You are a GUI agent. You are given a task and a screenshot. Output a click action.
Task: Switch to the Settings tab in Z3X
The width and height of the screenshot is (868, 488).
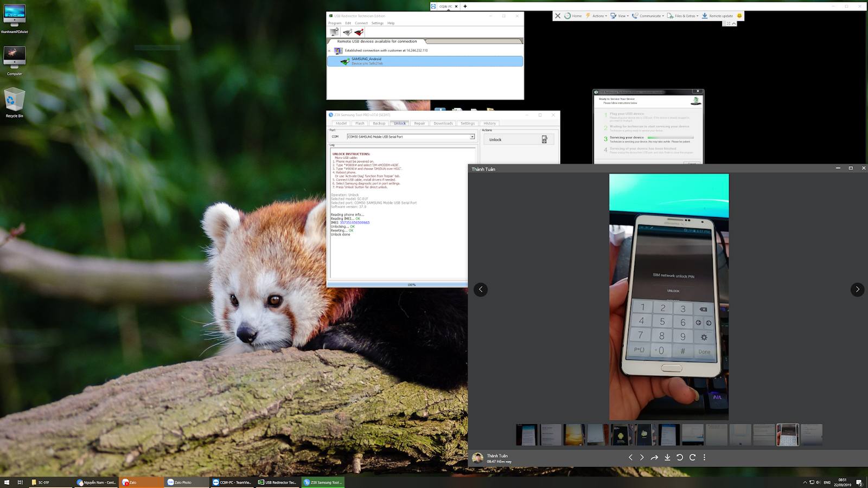point(468,124)
